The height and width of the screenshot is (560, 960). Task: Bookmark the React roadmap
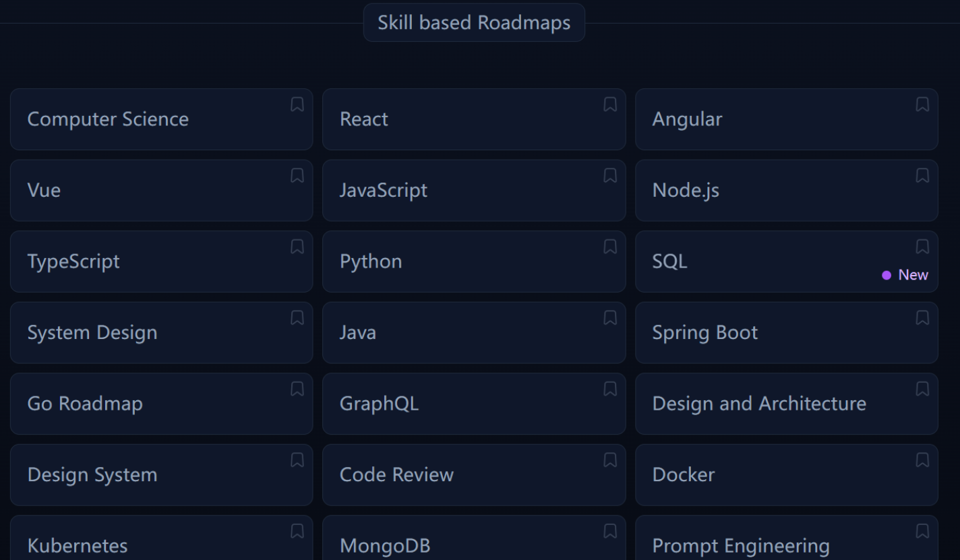pos(609,105)
